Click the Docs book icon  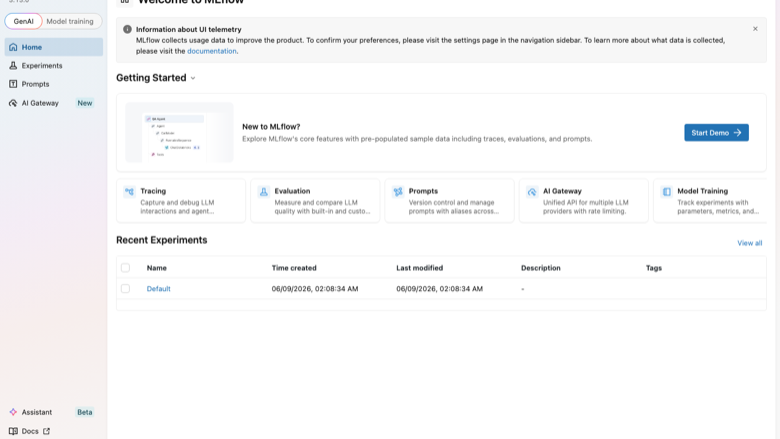click(13, 431)
